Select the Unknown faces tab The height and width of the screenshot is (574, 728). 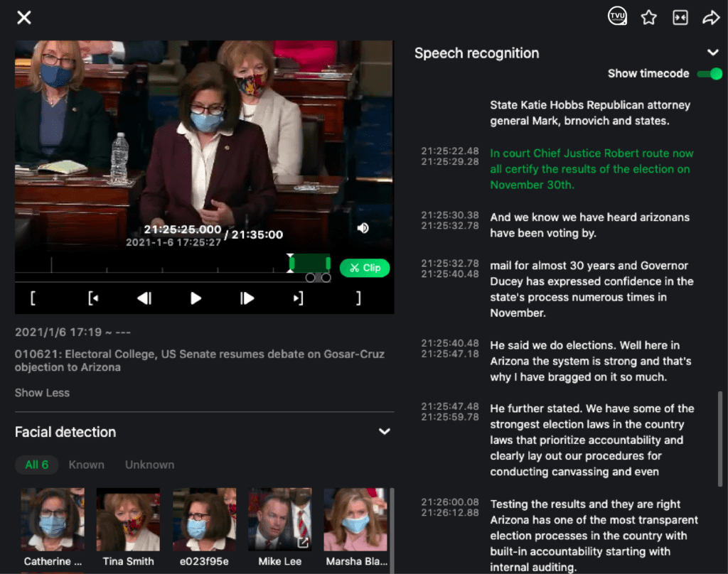pyautogui.click(x=149, y=465)
